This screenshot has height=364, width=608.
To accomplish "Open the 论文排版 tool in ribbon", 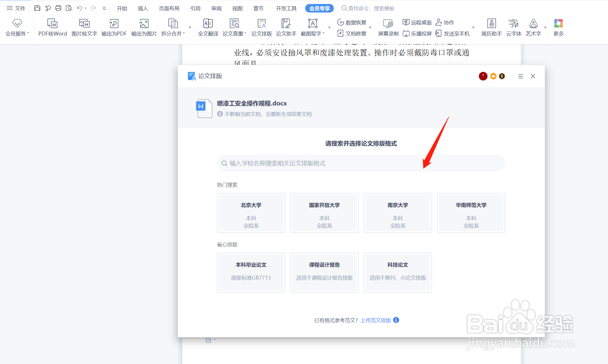I will tap(261, 28).
